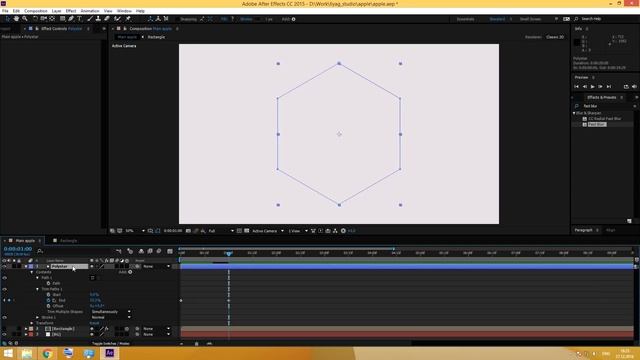The image size is (640, 360).
Task: Open the File menu
Action: [5, 11]
